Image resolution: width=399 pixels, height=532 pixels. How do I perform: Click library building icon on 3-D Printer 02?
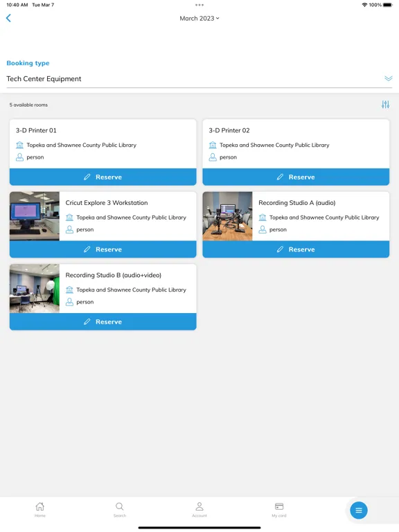coord(213,145)
